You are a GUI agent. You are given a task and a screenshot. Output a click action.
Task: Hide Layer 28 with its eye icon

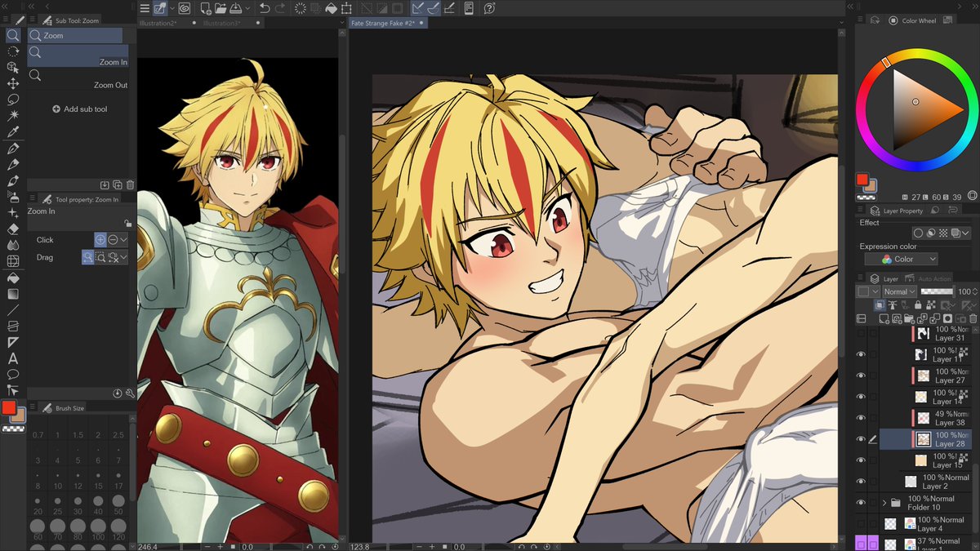861,439
